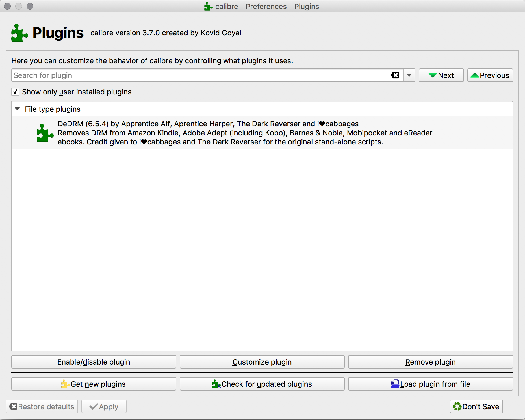The image size is (525, 420).
Task: Click Load plugin from file button
Action: point(430,384)
